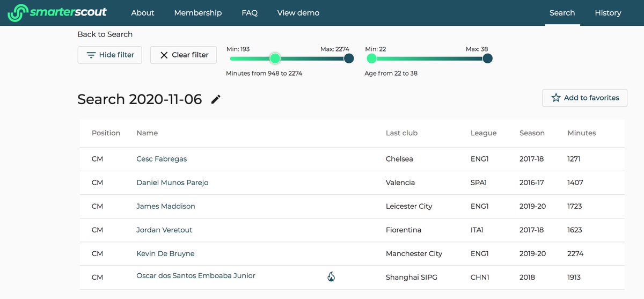Screen dimensions: 644x299
Task: Click the star icon in Add to favorites
Action: (556, 98)
